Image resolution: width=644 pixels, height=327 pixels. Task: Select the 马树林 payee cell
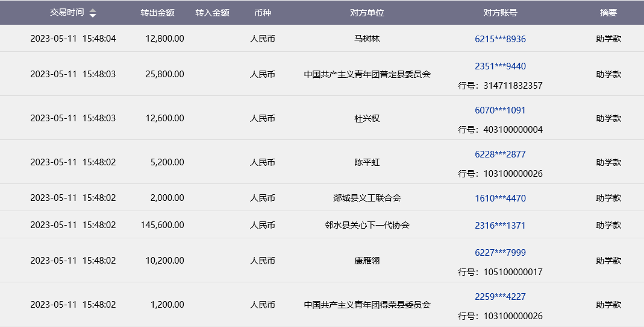coord(367,39)
